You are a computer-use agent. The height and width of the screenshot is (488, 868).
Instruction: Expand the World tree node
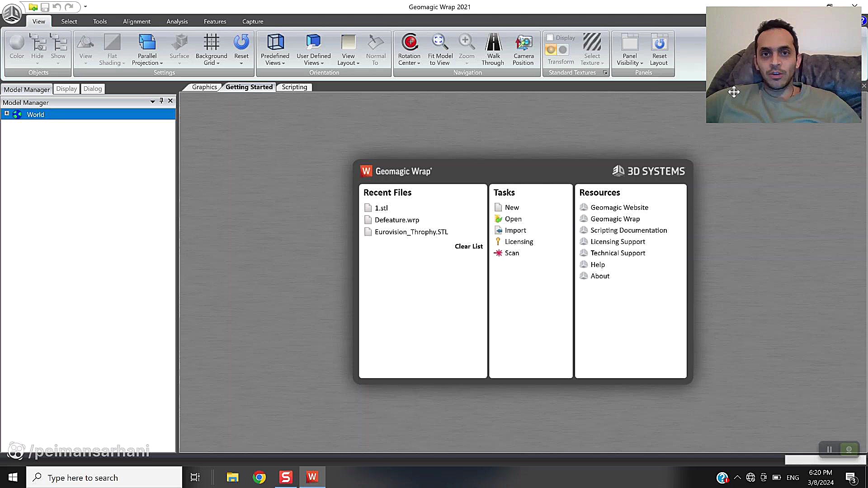point(7,113)
